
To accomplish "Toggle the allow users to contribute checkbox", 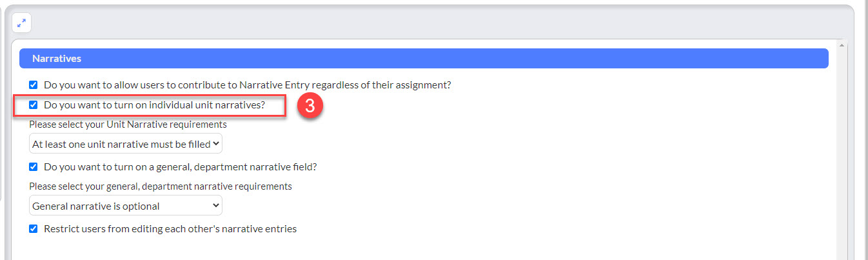I will [34, 85].
